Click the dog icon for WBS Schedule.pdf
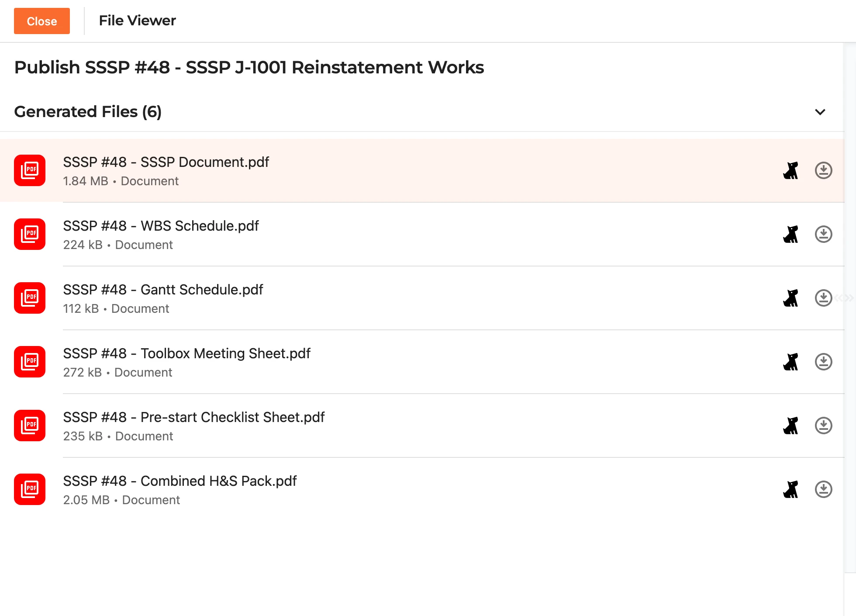The width and height of the screenshot is (856, 616). pyautogui.click(x=790, y=234)
